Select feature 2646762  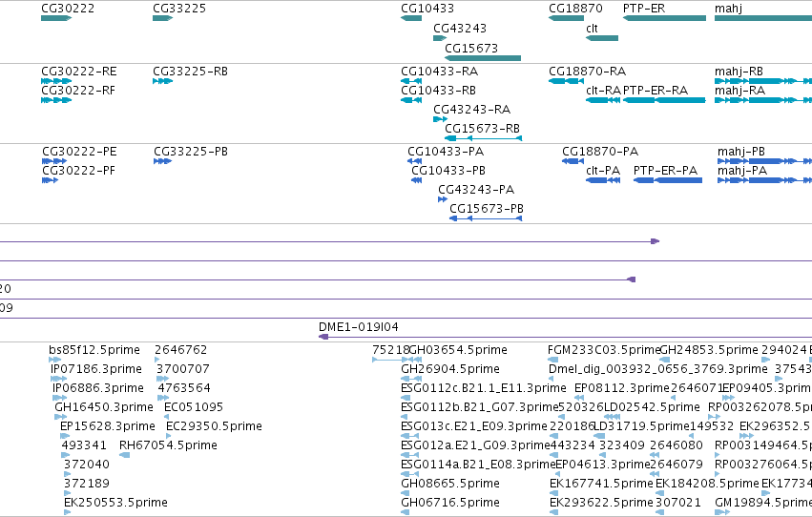click(x=156, y=360)
